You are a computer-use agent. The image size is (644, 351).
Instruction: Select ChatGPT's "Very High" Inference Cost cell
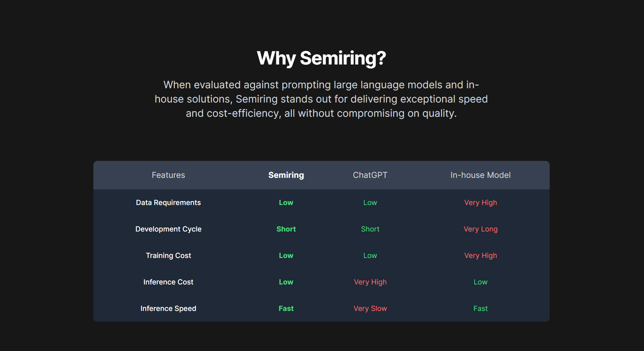point(370,282)
